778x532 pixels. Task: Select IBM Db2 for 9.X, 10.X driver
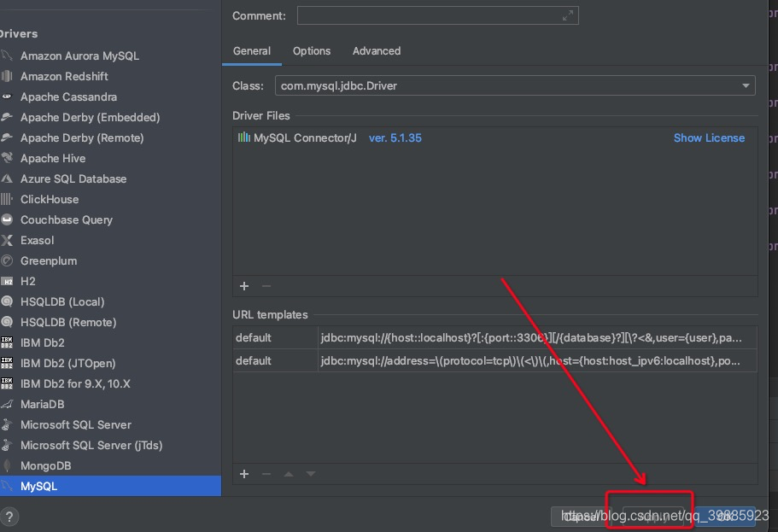coord(110,384)
